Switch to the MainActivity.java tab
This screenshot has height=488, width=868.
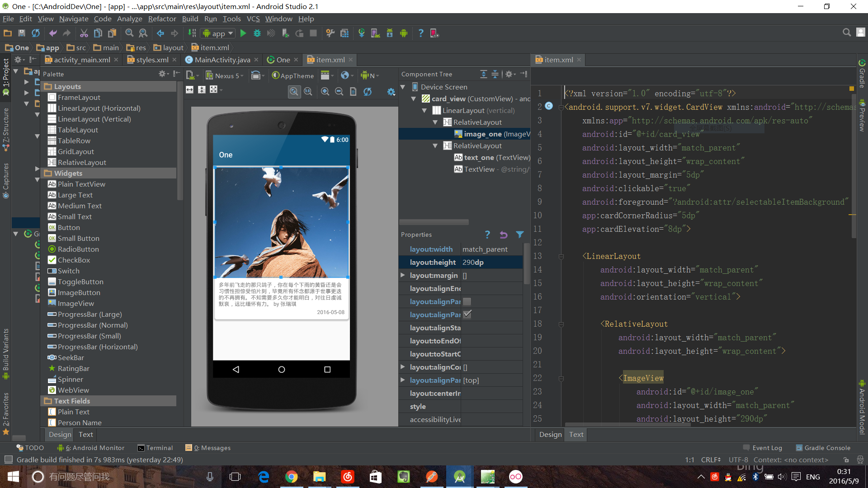[x=222, y=60]
